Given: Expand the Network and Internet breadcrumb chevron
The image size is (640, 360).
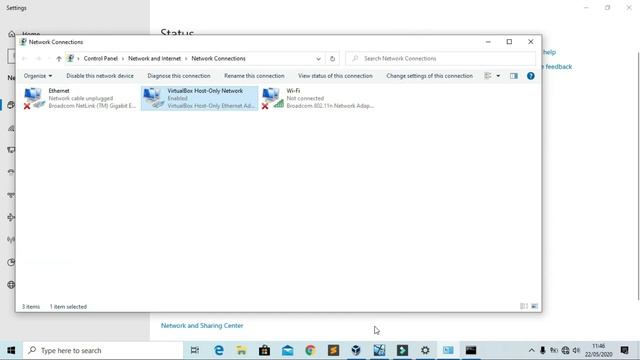Looking at the screenshot, I should click(x=186, y=59).
